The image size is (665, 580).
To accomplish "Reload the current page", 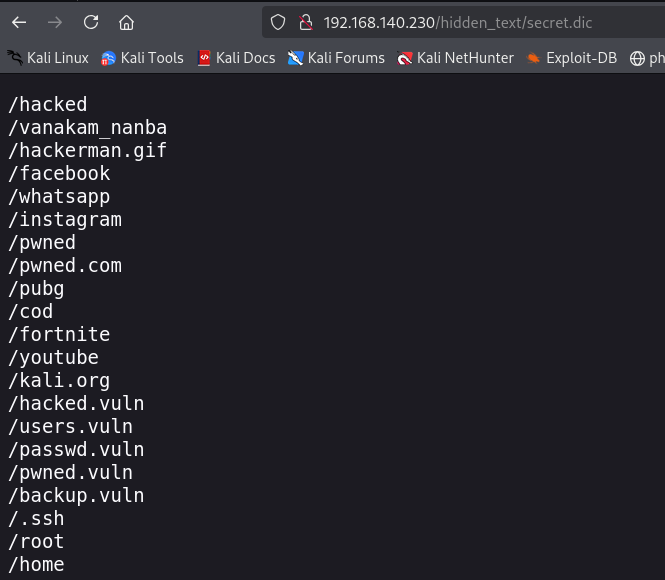I will pyautogui.click(x=91, y=22).
